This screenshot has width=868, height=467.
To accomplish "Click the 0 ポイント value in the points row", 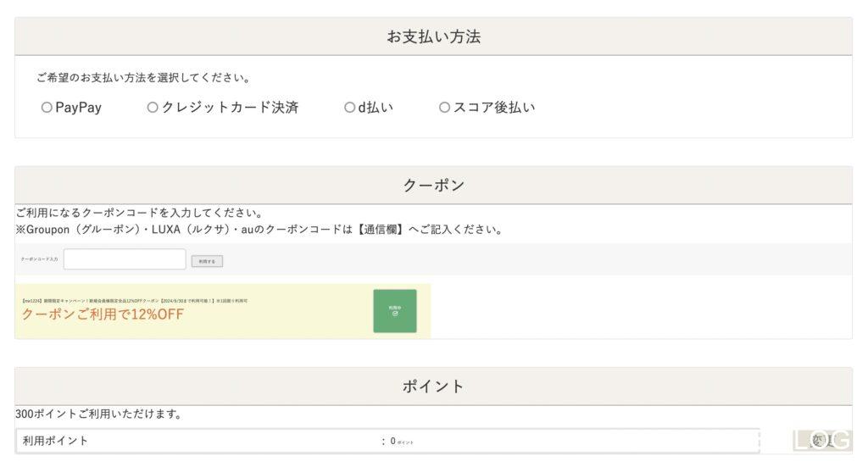I will 401,442.
